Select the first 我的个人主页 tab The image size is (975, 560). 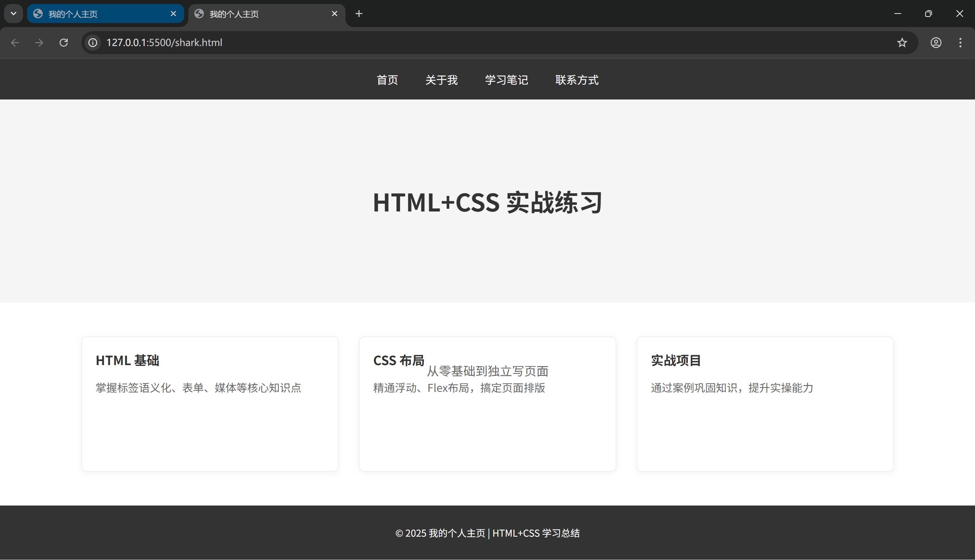coord(105,14)
